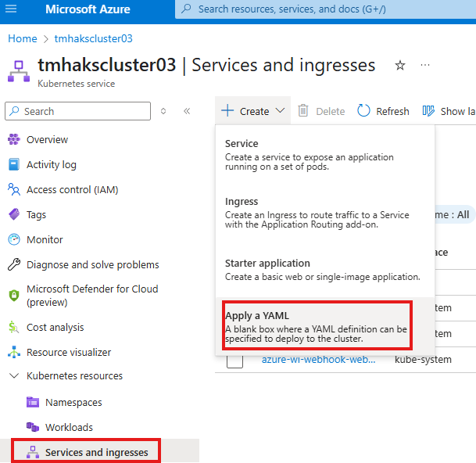This screenshot has width=476, height=463.
Task: Focus the global search resources box
Action: point(325,9)
